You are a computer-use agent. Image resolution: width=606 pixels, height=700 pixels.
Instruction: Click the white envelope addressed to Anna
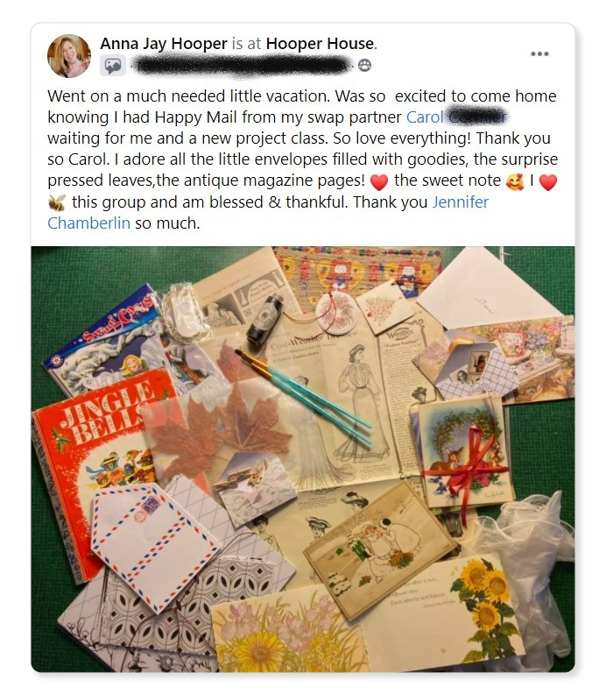[484, 288]
